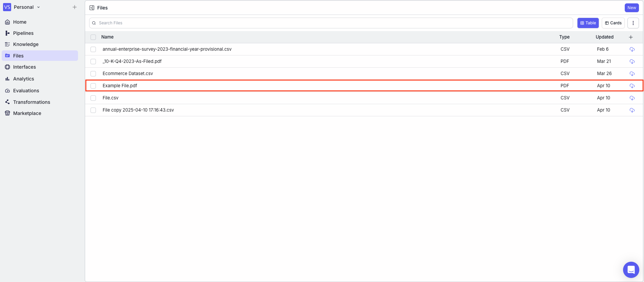Viewport: 644px width, 282px height.
Task: Download the File copy csv
Action: point(632,110)
